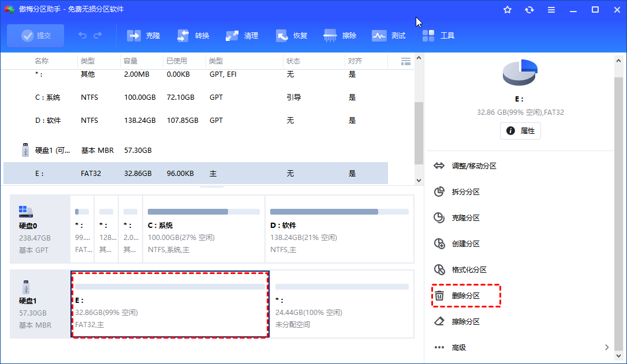Viewport: 627px width, 364px height.
Task: Open the 测试 test tool
Action: [x=389, y=36]
